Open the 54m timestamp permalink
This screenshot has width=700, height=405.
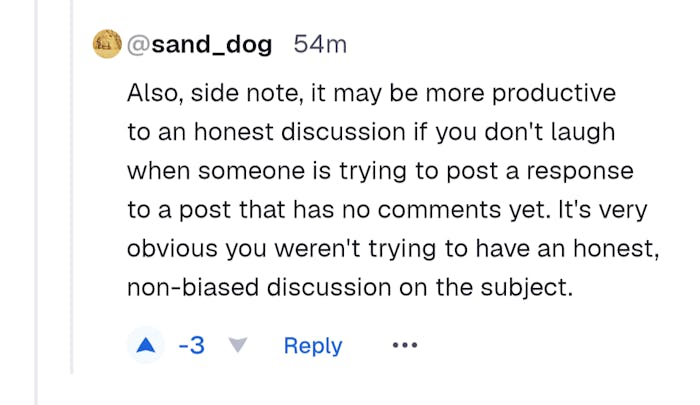(x=320, y=45)
